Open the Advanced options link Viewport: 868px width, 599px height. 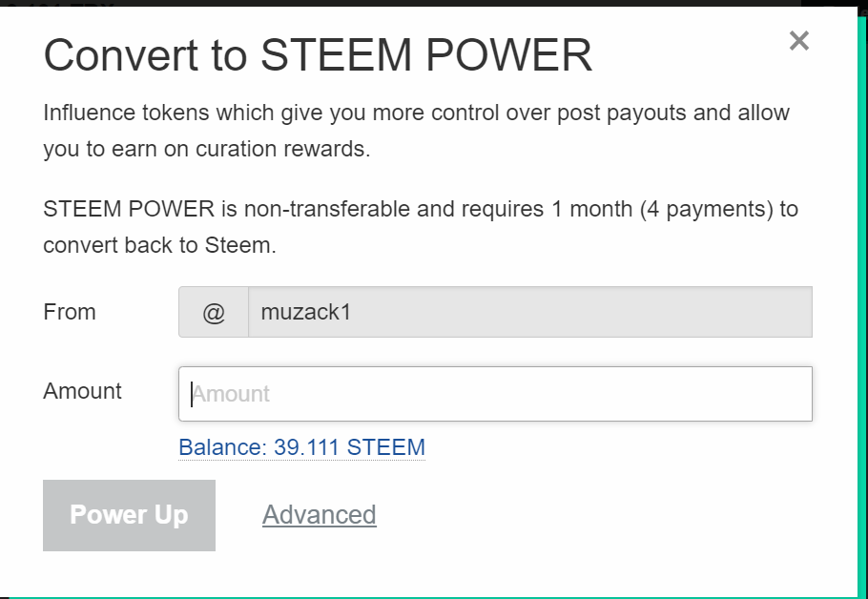tap(320, 515)
